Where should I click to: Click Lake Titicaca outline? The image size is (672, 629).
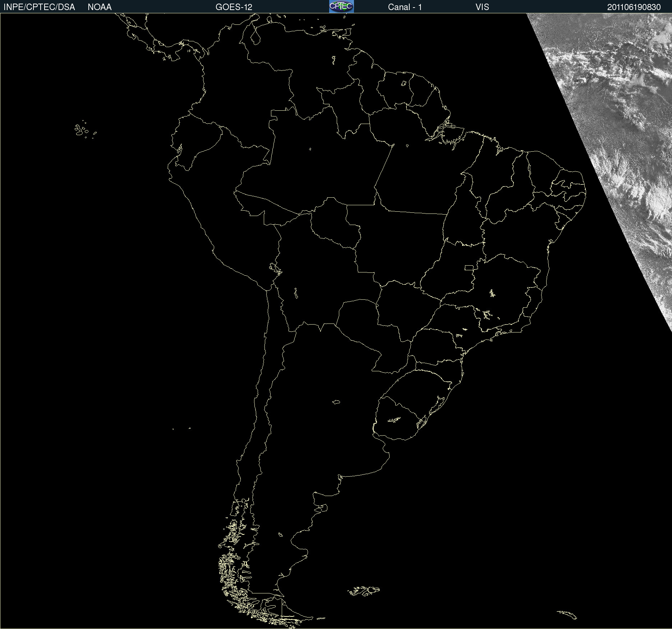click(x=275, y=268)
